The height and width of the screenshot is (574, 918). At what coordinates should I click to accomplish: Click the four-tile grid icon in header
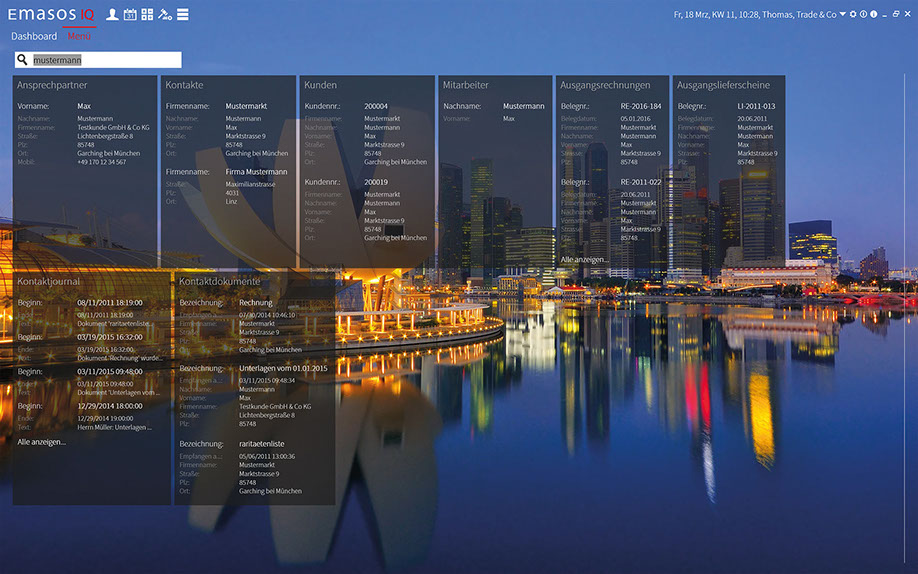147,15
